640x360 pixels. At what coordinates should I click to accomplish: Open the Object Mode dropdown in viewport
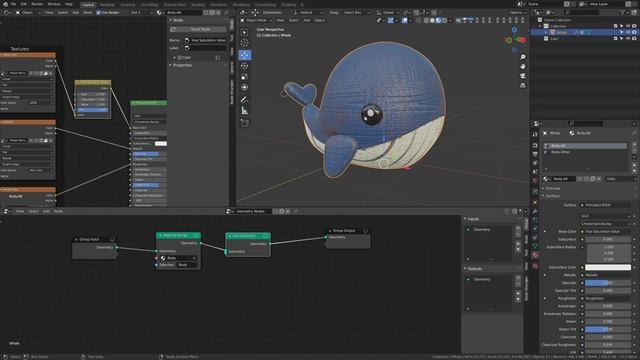256,20
